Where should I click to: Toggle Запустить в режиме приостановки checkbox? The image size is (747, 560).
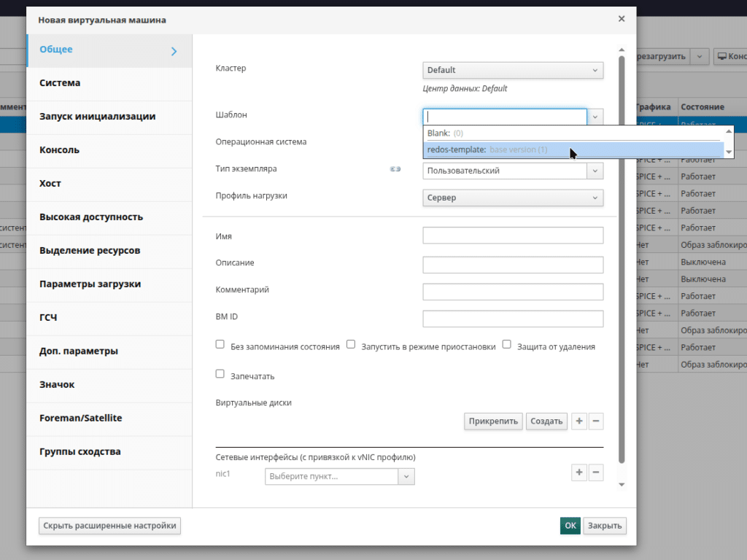click(351, 344)
